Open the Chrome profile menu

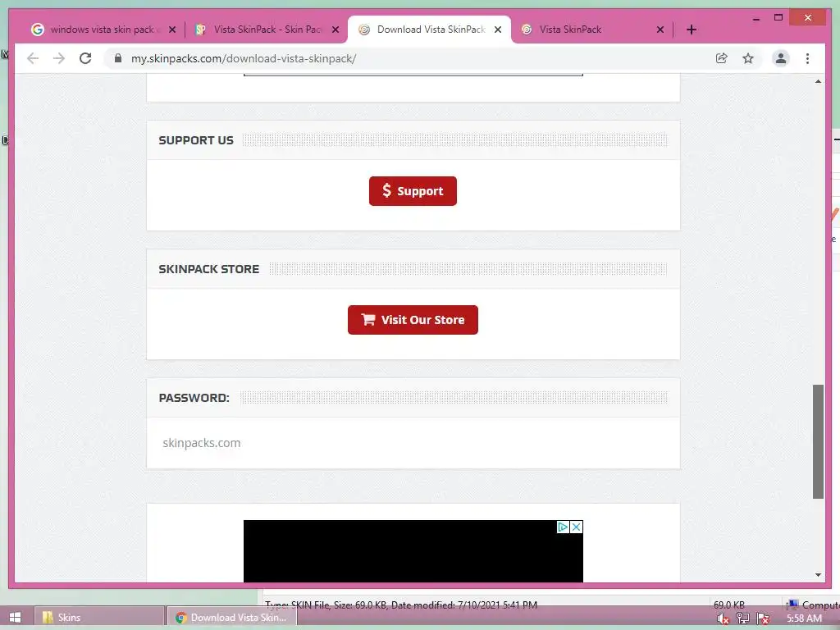click(781, 58)
